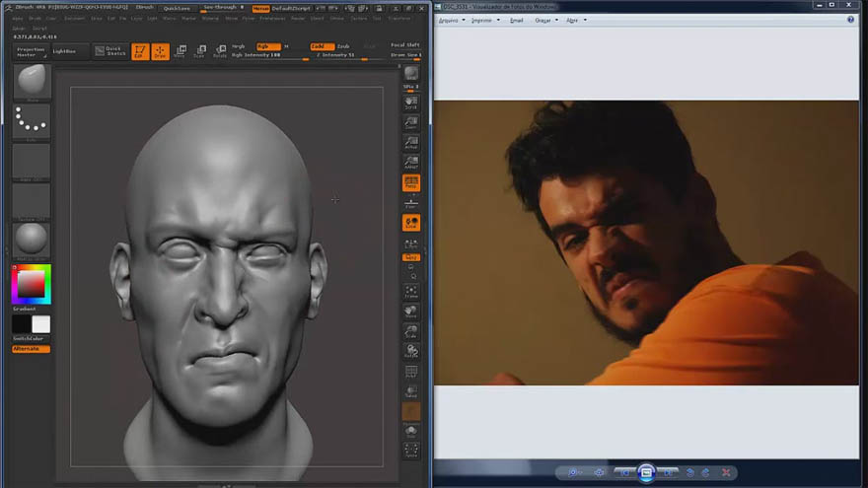
Task: Enable the Zsub button
Action: pyautogui.click(x=343, y=46)
